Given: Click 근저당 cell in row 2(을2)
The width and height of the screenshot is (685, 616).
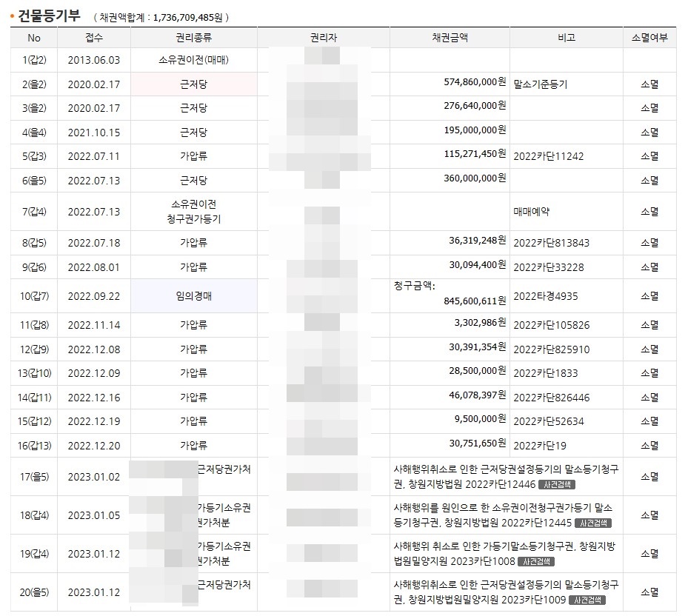Looking at the screenshot, I should click(x=193, y=84).
